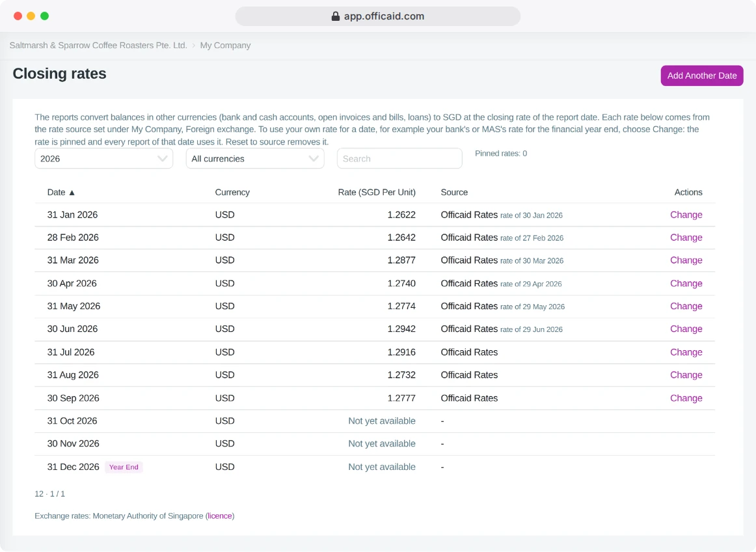
Task: Go to My Company breadcrumb
Action: tap(225, 46)
